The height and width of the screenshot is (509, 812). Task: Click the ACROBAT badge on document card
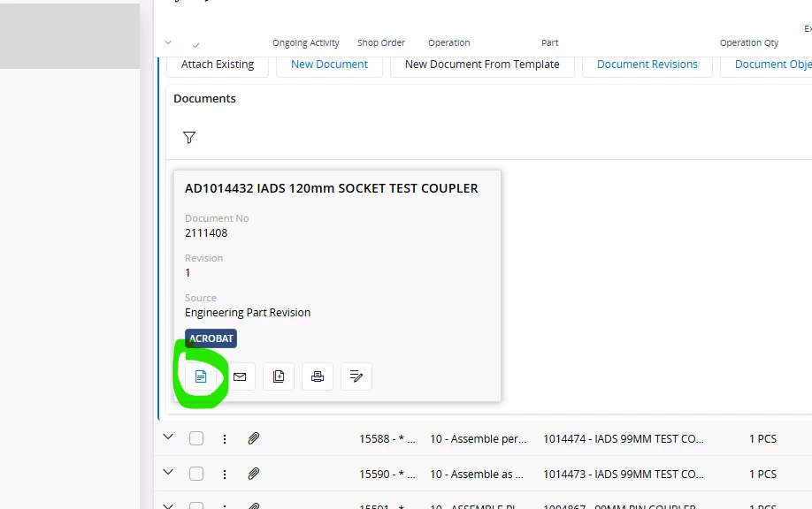211,338
